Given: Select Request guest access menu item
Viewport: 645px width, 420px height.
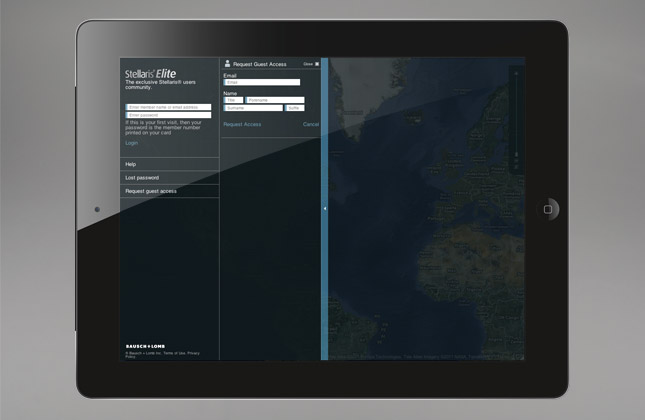Looking at the screenshot, I should coord(169,191).
